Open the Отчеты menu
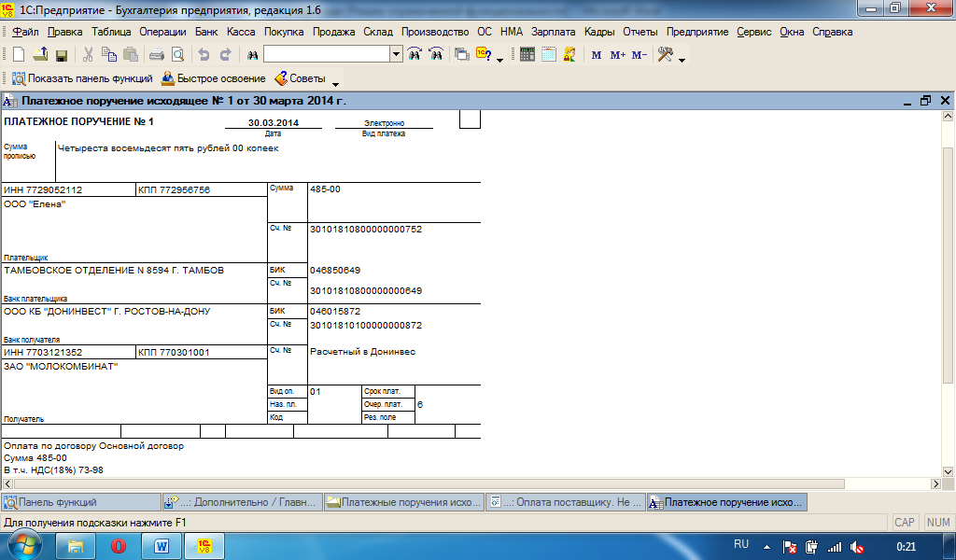Image resolution: width=956 pixels, height=560 pixels. [x=640, y=32]
